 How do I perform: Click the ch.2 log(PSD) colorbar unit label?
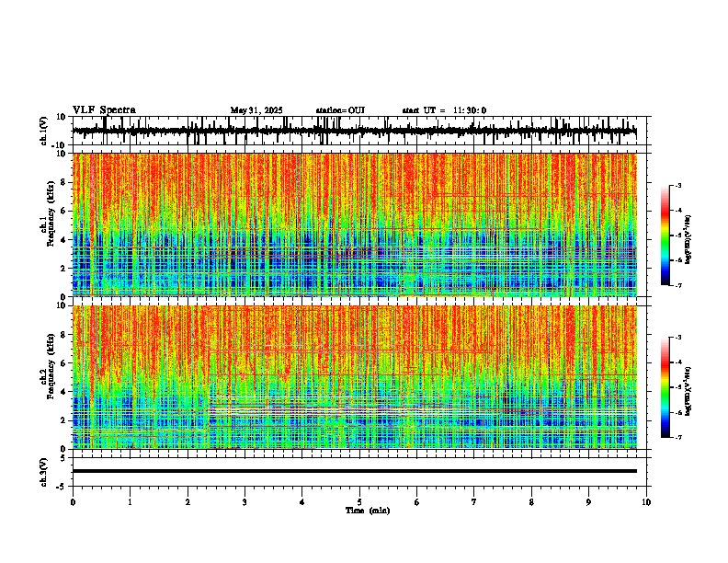(689, 391)
